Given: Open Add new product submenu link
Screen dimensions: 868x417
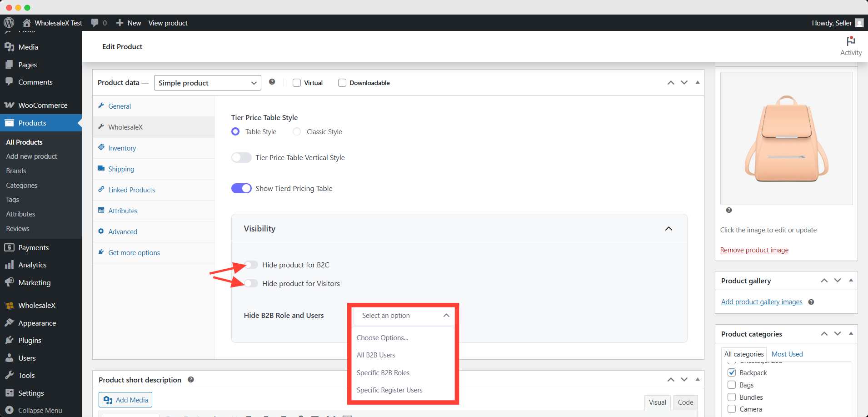Looking at the screenshot, I should tap(32, 156).
